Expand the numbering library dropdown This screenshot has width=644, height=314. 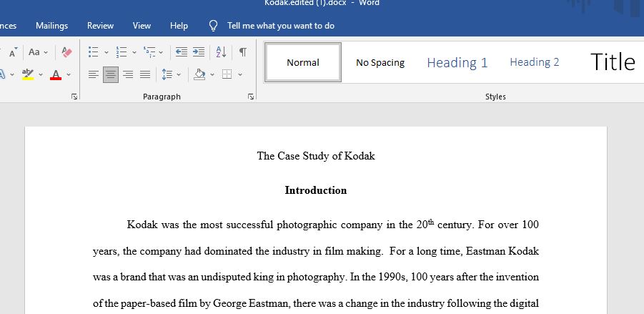134,53
